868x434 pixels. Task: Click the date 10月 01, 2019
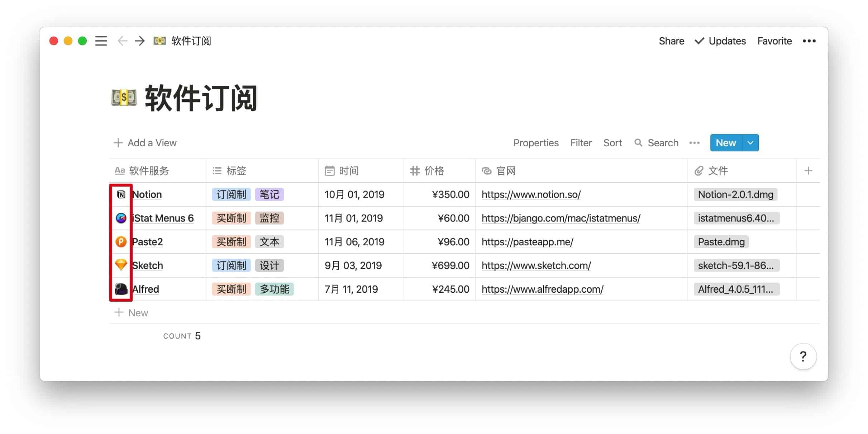[x=354, y=194]
